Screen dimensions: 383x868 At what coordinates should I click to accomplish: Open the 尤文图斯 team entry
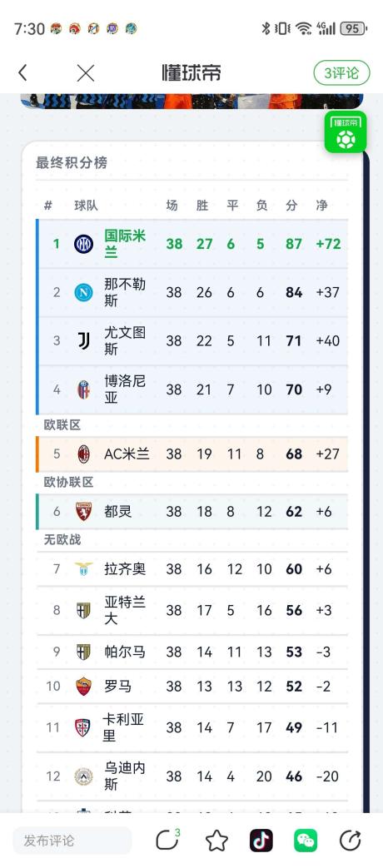point(192,341)
